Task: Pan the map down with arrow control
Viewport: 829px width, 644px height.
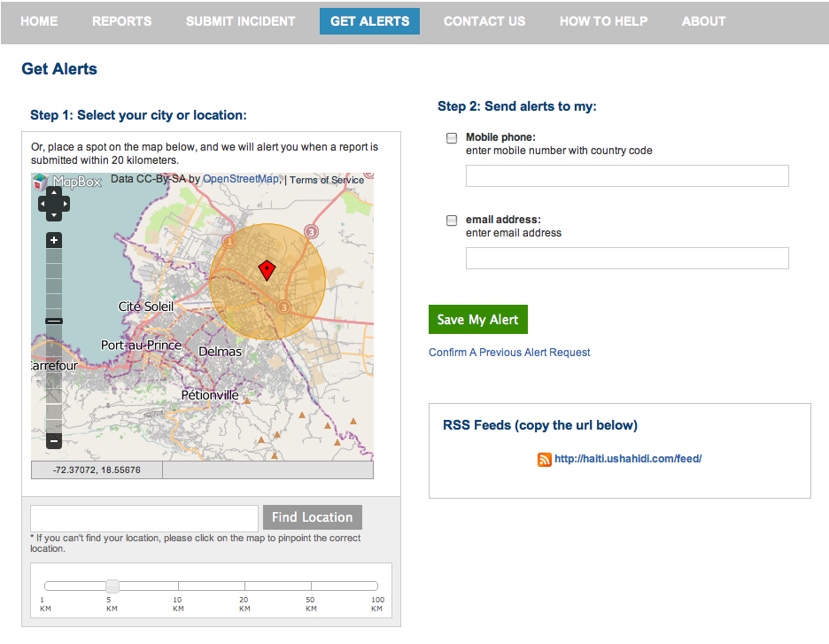Action: click(x=53, y=215)
